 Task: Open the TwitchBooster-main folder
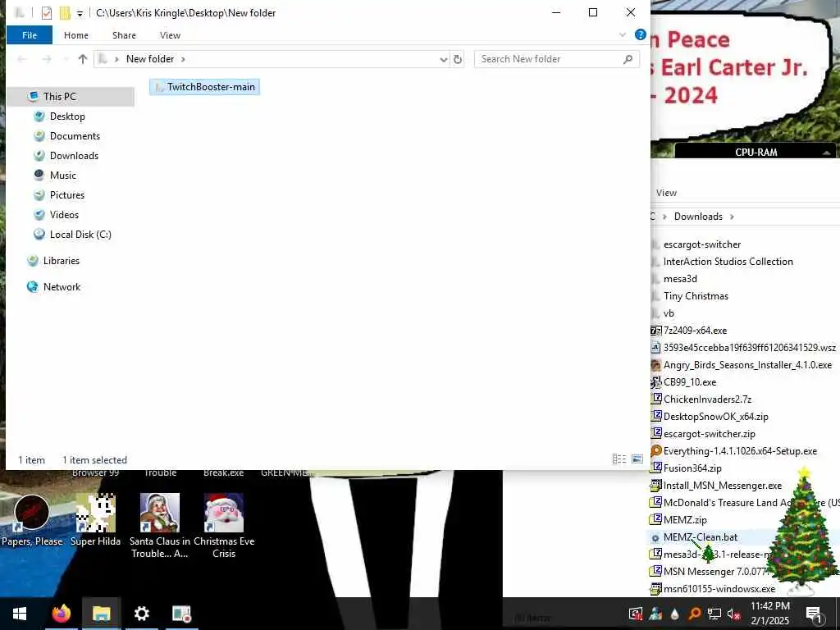point(204,87)
